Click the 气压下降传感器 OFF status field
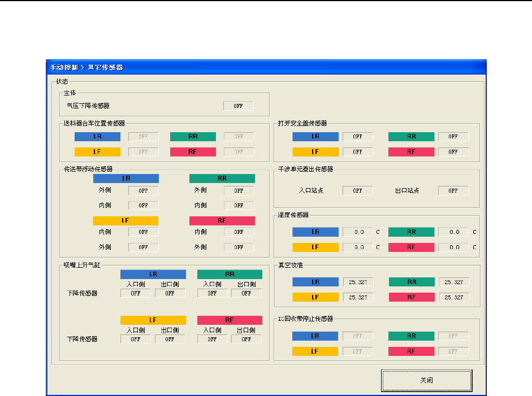Screen dimensions: 532x396 tap(238, 106)
